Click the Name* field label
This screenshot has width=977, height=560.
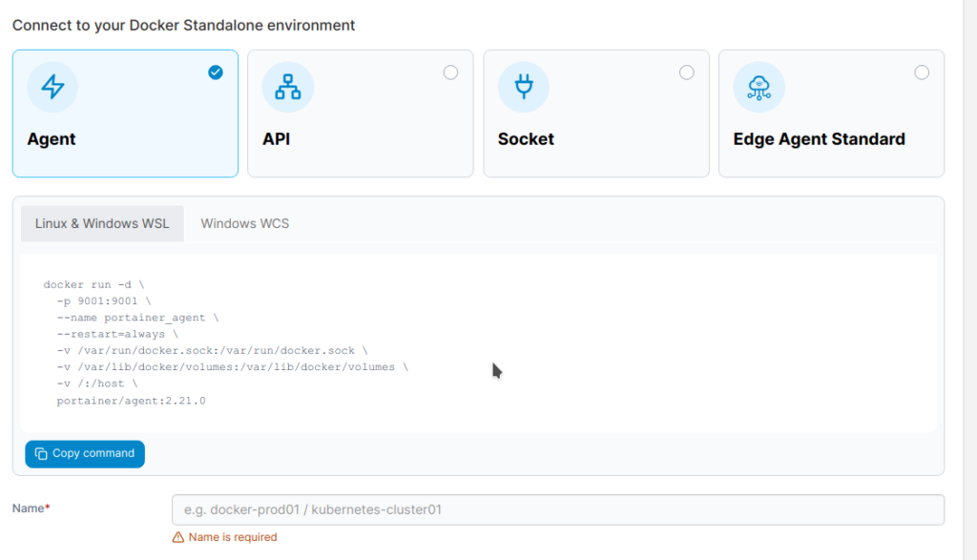pos(31,508)
